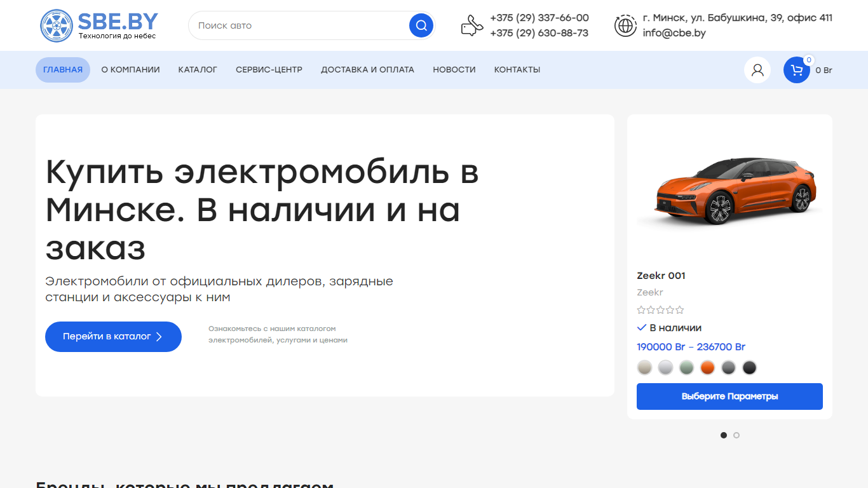Click the "Ознакомьтесь с нашим каталогом" note text
The image size is (868, 488).
coord(278,334)
